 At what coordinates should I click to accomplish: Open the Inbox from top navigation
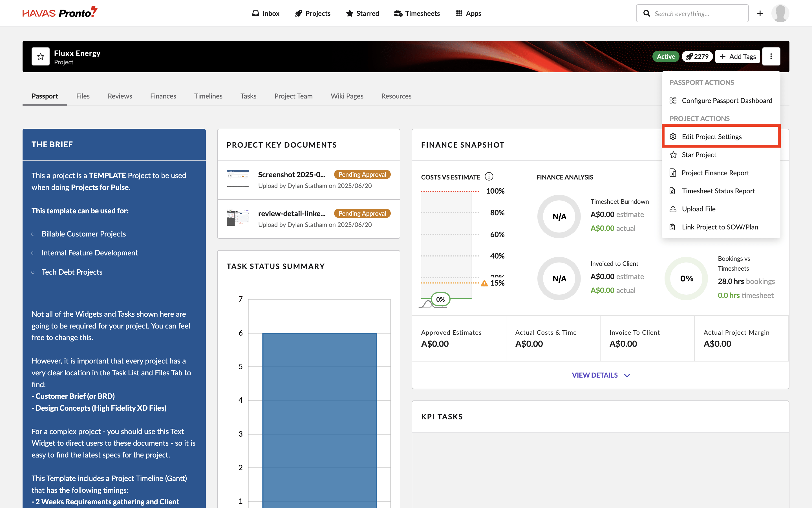(x=265, y=14)
